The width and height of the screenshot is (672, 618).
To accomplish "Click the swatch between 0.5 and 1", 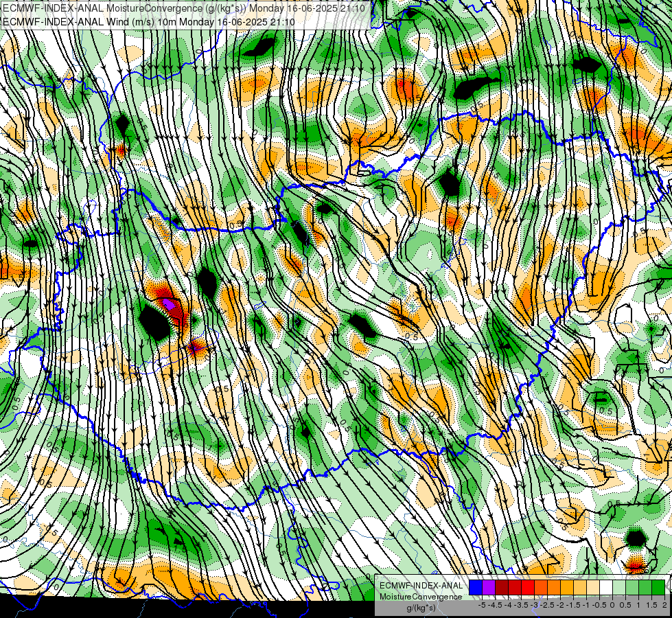I will click(632, 587).
